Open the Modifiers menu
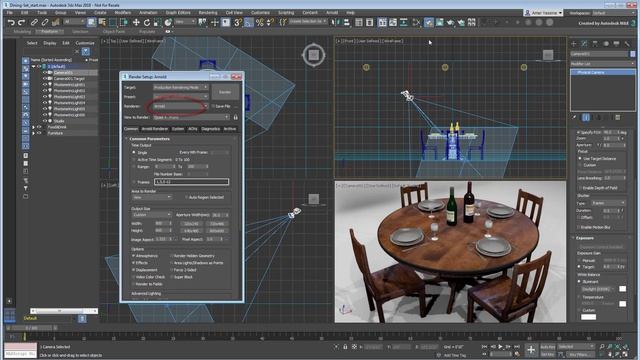The image size is (640, 360). [122, 13]
